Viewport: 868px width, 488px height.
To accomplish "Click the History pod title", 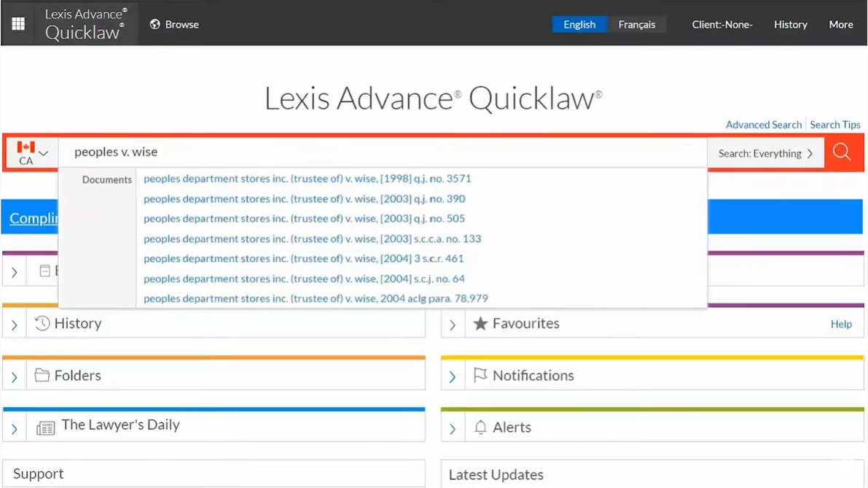I will (78, 323).
